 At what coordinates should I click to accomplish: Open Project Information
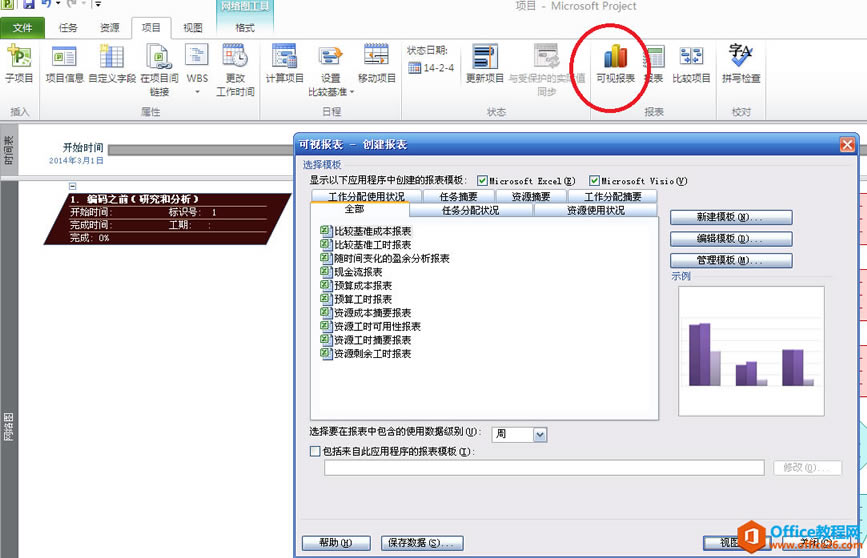[64, 64]
